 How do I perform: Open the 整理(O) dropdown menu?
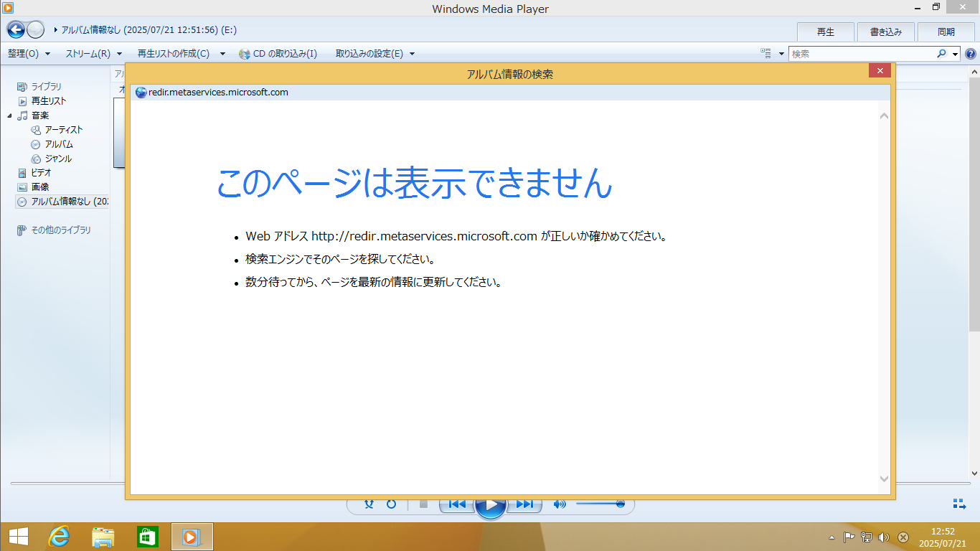pyautogui.click(x=29, y=54)
